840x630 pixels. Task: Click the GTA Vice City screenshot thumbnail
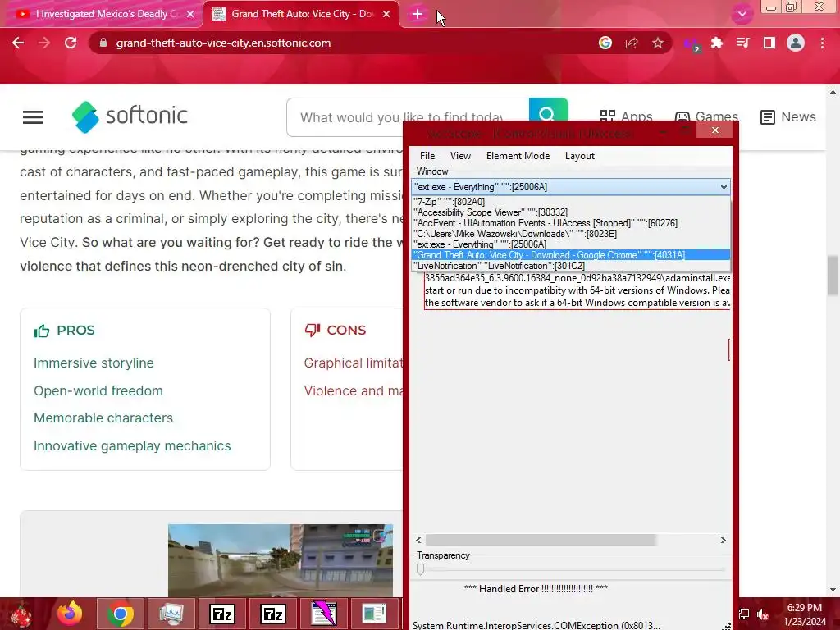[x=281, y=560]
